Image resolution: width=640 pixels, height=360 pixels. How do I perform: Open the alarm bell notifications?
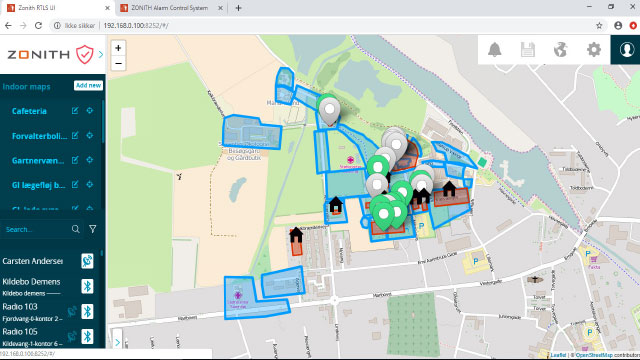coord(495,50)
